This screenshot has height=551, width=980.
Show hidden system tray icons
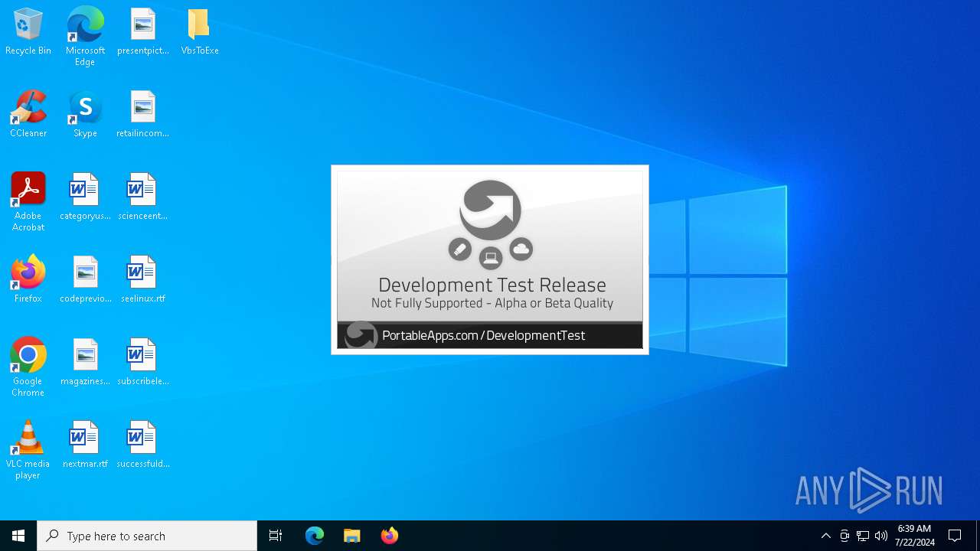(x=826, y=536)
